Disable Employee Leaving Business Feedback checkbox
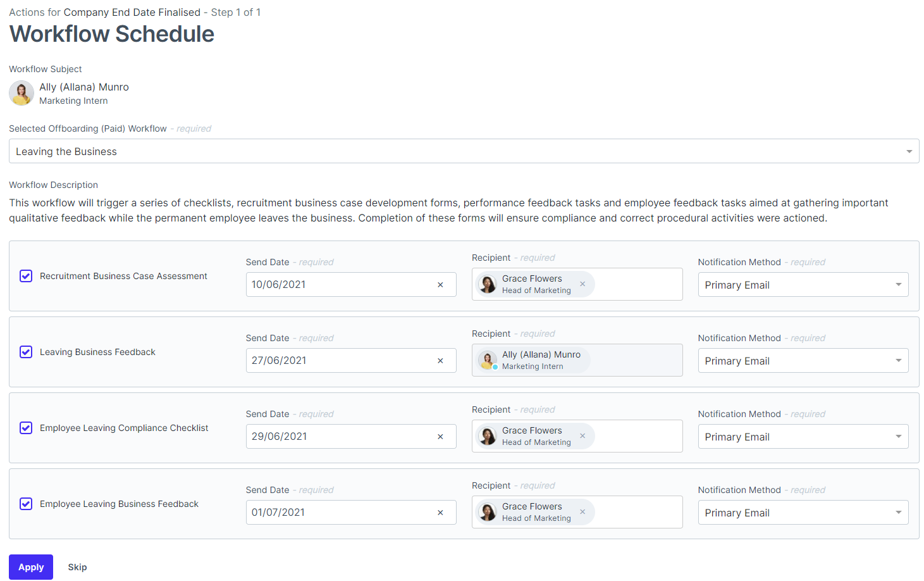 [26, 504]
